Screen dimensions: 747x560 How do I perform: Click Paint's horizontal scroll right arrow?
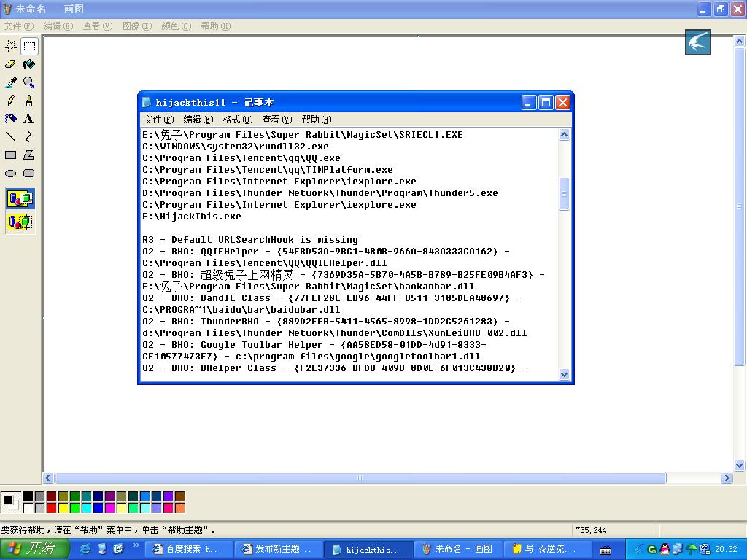coord(727,478)
